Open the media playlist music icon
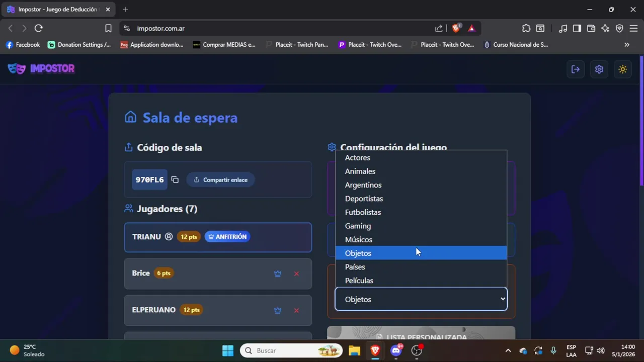This screenshot has width=644, height=362. tap(563, 28)
